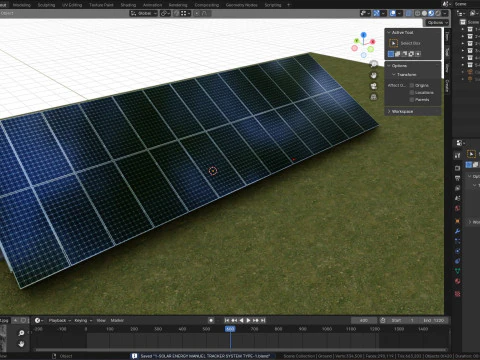480x360 pixels.
Task: Choose the intersect selection mode
Action: [x=418, y=54]
